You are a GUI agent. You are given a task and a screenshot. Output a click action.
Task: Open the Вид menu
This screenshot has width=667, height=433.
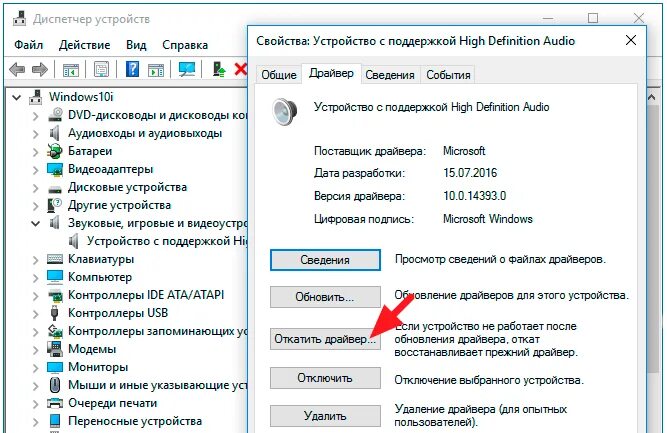136,45
